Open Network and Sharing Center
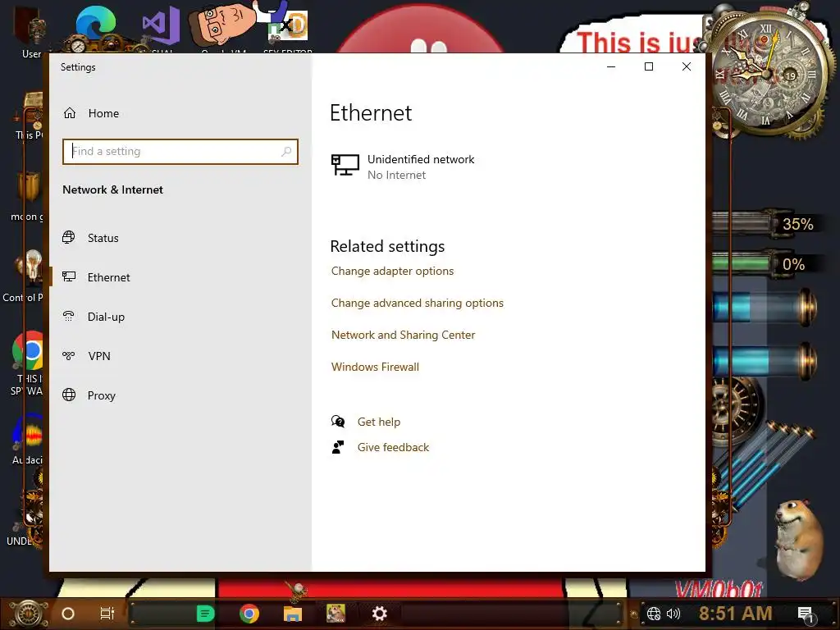This screenshot has width=840, height=630. (403, 335)
